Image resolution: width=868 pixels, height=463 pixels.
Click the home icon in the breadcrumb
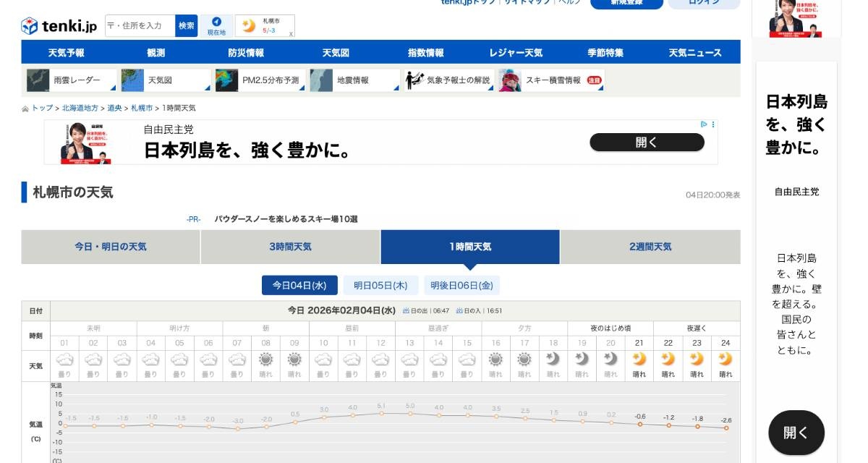25,109
